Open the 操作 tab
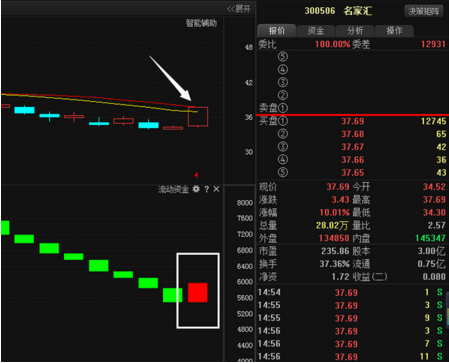Viewport: 449px width, 363px height. pyautogui.click(x=394, y=31)
